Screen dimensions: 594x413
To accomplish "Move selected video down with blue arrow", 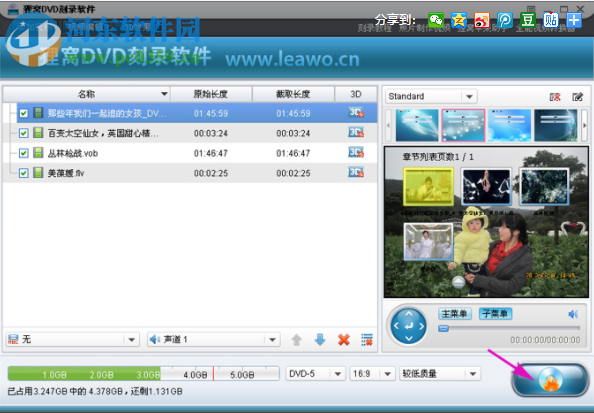I will [x=320, y=339].
